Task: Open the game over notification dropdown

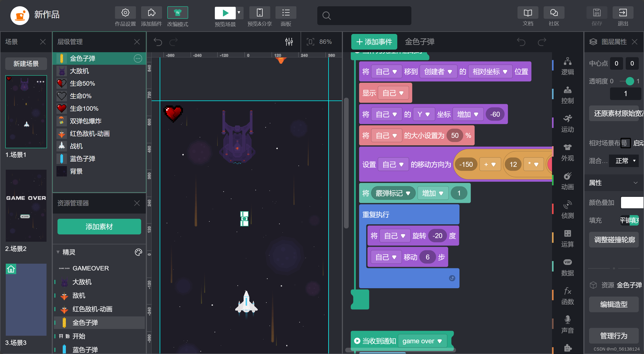Action: [422, 341]
